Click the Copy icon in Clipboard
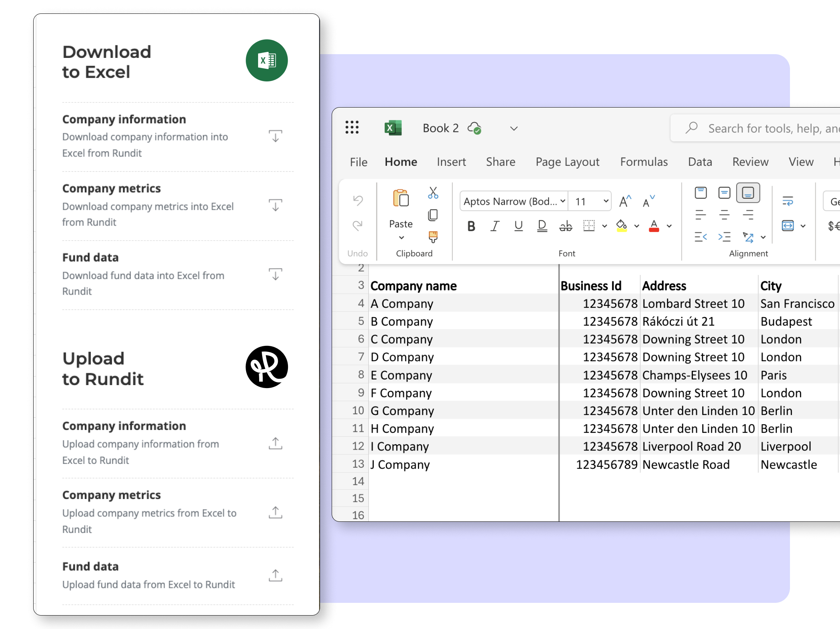This screenshot has width=840, height=629. [433, 215]
